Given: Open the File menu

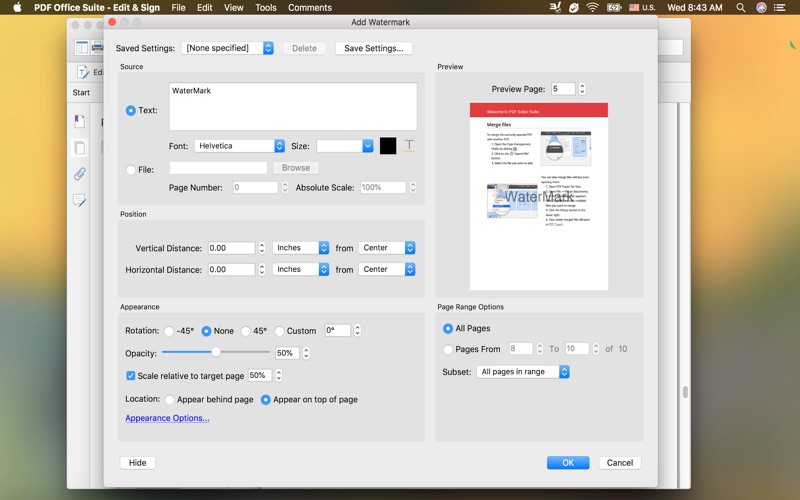Looking at the screenshot, I should coord(178,7).
